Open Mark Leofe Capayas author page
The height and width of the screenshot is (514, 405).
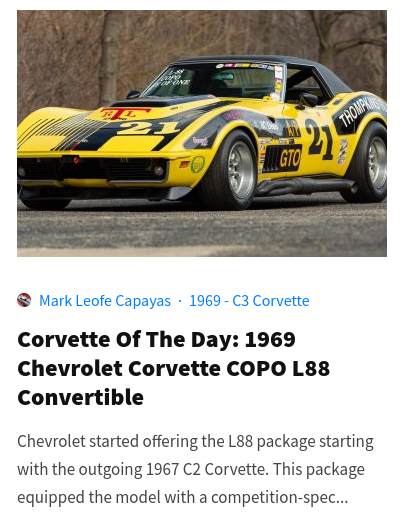tap(105, 301)
